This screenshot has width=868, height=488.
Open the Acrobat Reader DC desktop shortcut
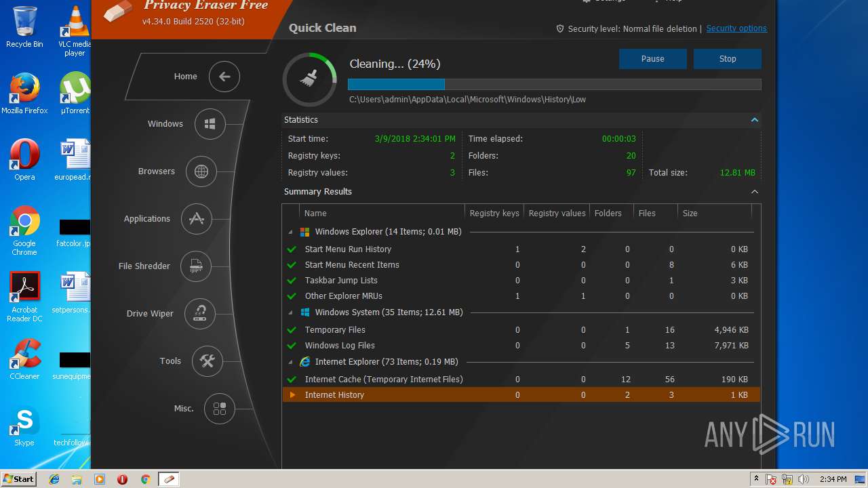click(24, 298)
